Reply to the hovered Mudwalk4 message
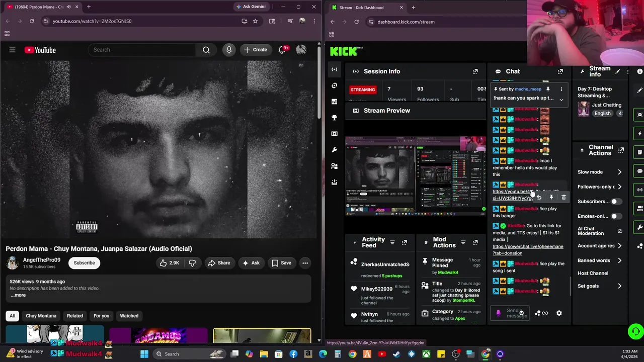 point(539,198)
